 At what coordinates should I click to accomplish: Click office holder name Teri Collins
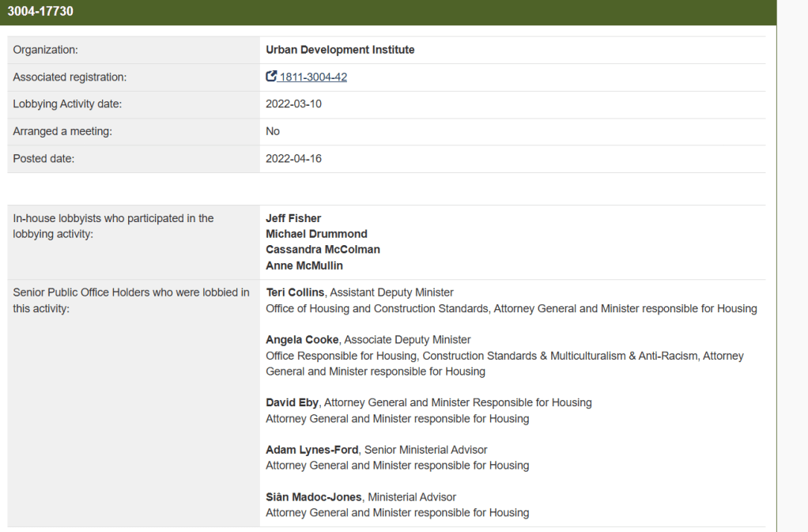[x=295, y=292]
